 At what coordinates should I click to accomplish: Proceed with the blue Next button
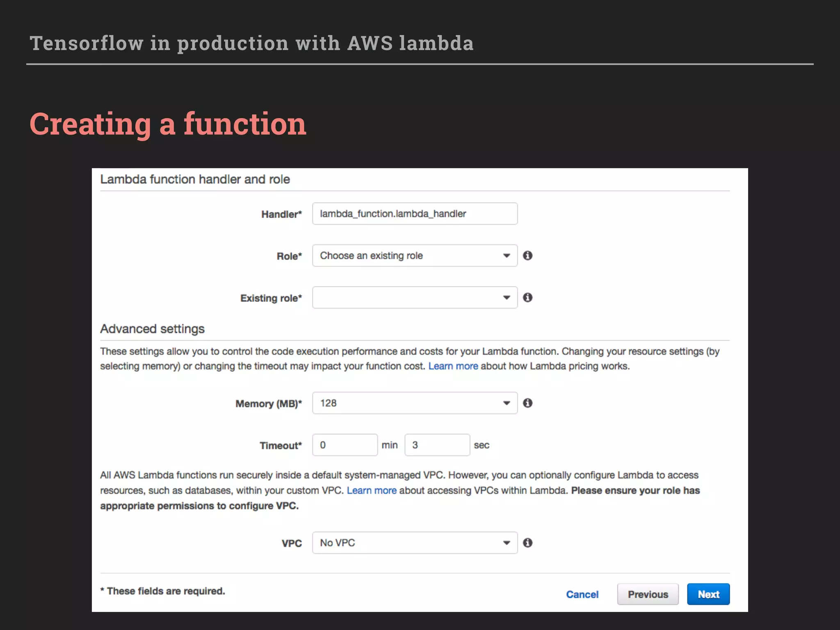pos(708,594)
